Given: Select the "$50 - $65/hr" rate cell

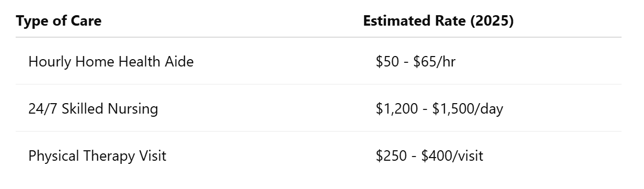Looking at the screenshot, I should coord(415,62).
